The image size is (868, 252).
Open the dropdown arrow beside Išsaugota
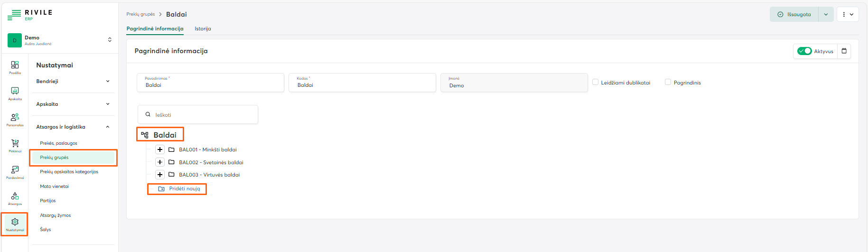(826, 14)
